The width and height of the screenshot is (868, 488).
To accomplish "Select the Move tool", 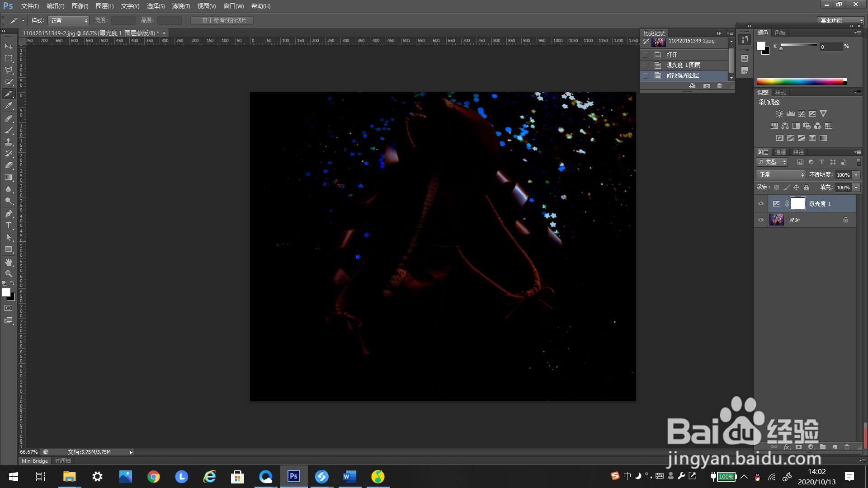I will tap(9, 47).
